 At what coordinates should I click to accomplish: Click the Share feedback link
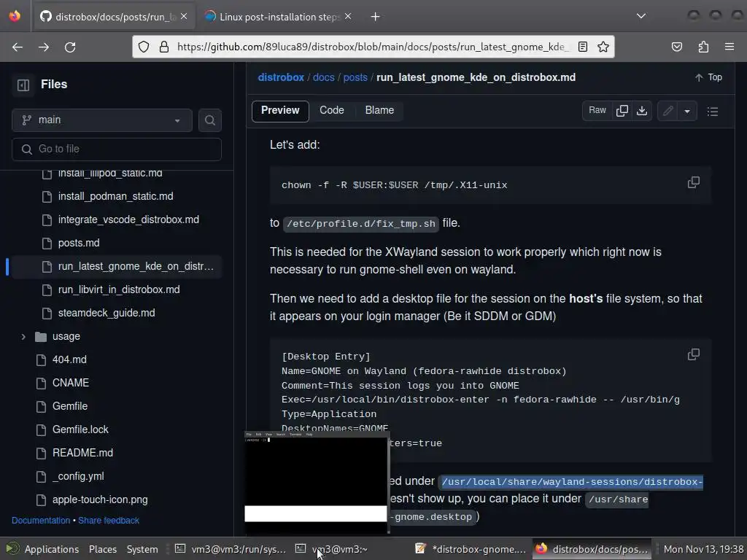(109, 521)
